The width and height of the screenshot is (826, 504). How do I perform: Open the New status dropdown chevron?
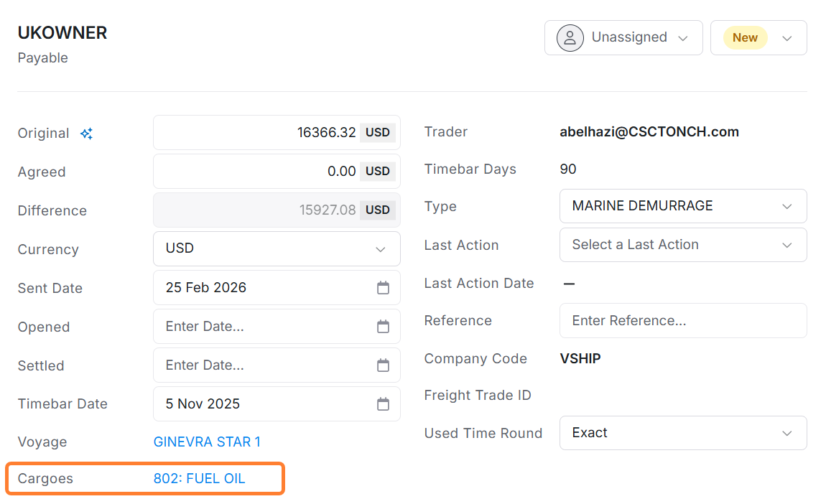click(x=787, y=37)
